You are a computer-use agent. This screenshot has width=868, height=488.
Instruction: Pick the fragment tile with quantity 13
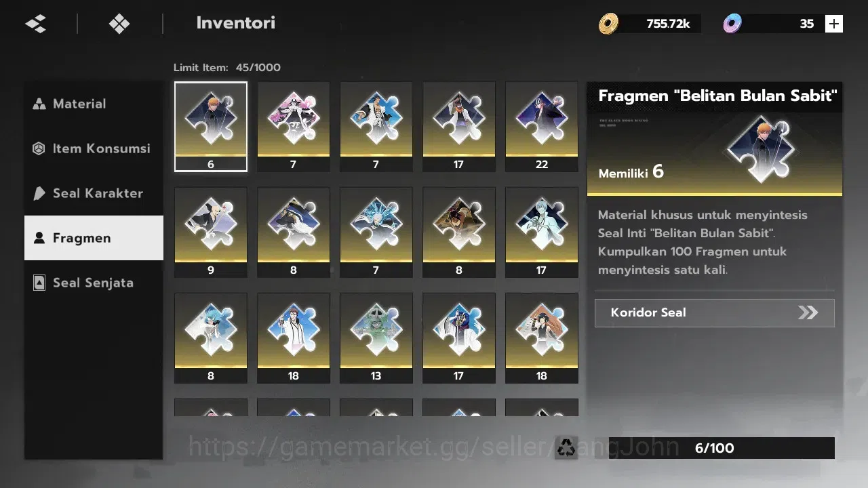click(x=376, y=338)
